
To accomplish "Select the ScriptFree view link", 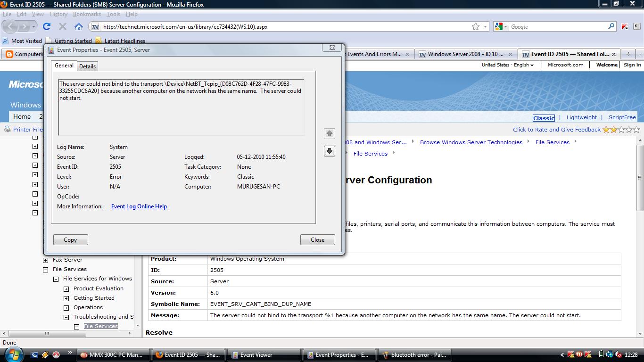I will point(622,117).
